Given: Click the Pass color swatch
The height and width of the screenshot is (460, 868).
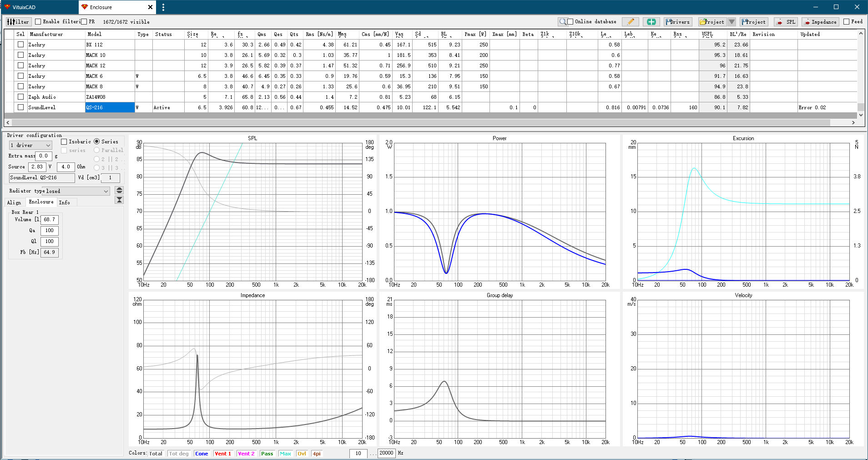Looking at the screenshot, I should (267, 454).
